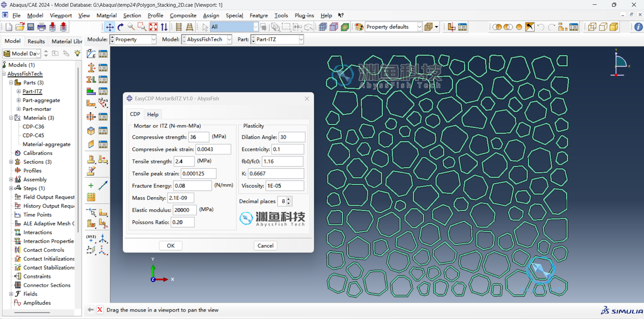This screenshot has height=319, width=644.
Task: Open the Material menu
Action: [107, 15]
